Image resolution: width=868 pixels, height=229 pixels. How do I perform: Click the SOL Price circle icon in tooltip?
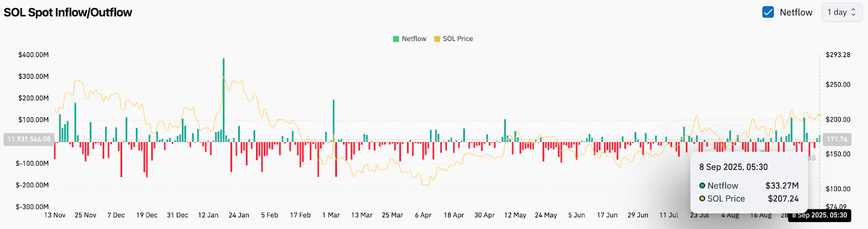point(702,199)
